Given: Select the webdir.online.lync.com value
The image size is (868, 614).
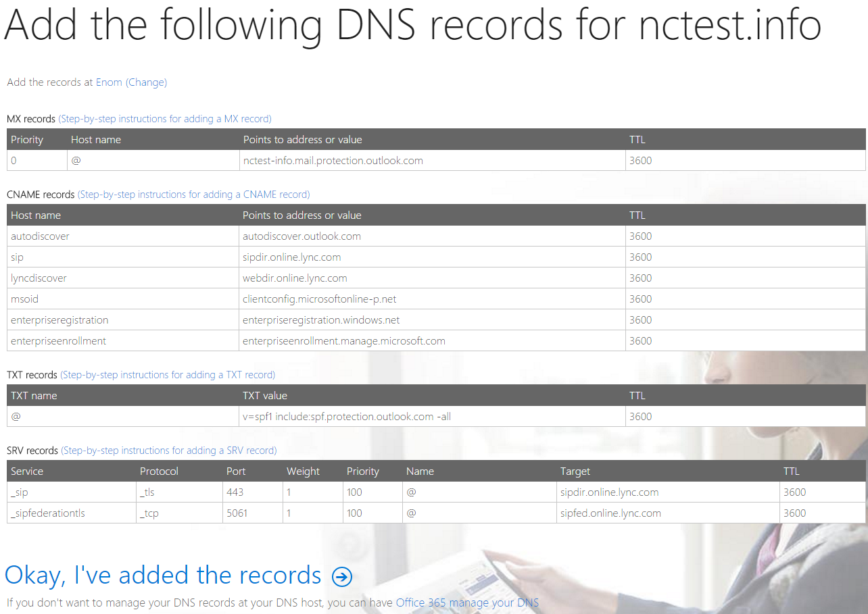Looking at the screenshot, I should [x=295, y=278].
